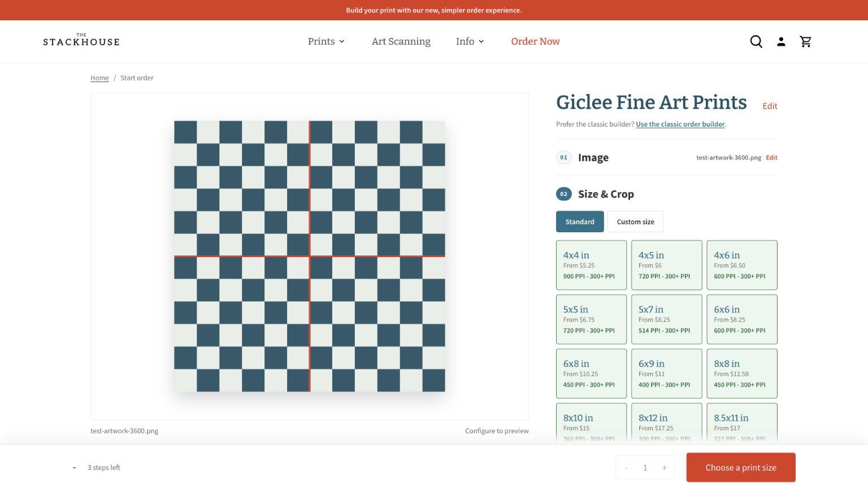Choose the 8x8 in size option
This screenshot has width=868, height=490.
tap(742, 374)
